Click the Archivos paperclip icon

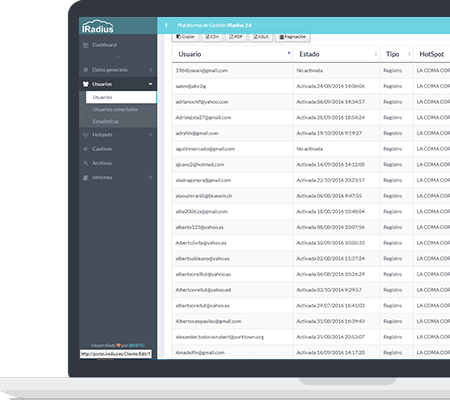click(x=86, y=163)
